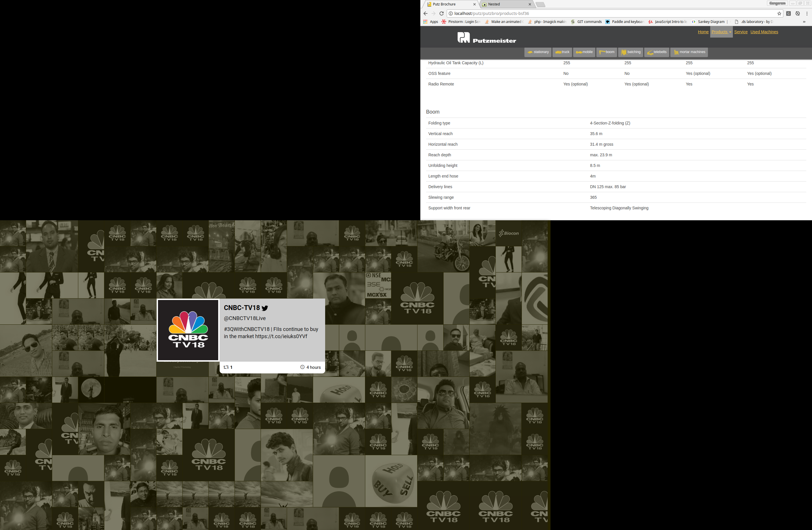This screenshot has height=530, width=812.
Task: Select the stationary pump category button
Action: point(538,52)
